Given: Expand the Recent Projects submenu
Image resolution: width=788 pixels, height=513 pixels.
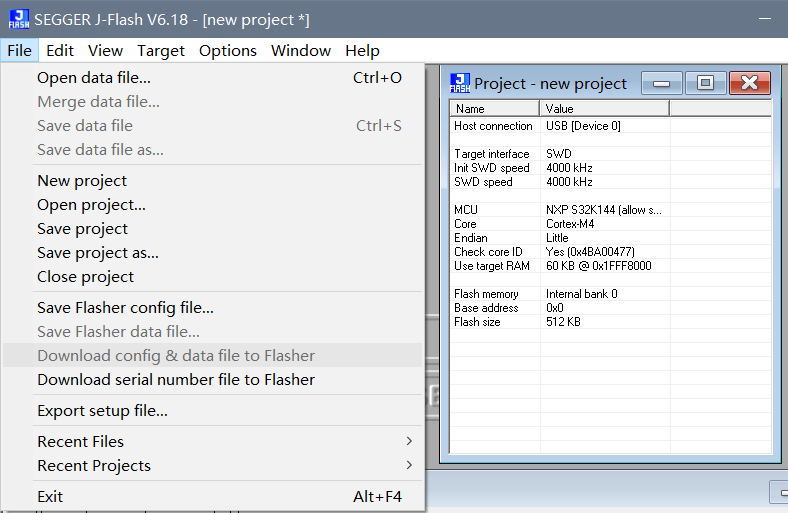Looking at the screenshot, I should tap(212, 466).
